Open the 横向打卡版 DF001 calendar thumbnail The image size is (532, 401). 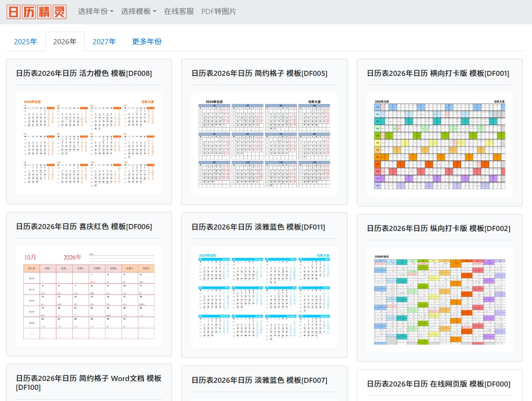pyautogui.click(x=439, y=144)
